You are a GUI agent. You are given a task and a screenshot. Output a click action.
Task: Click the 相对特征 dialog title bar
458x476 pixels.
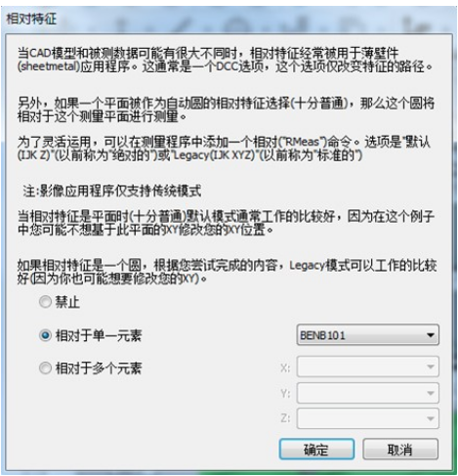(228, 19)
